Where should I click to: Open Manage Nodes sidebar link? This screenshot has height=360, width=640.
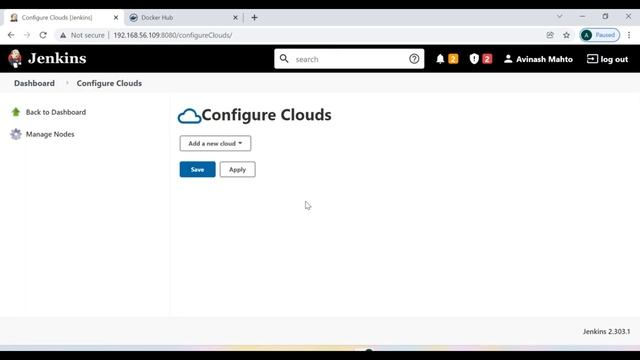click(50, 134)
